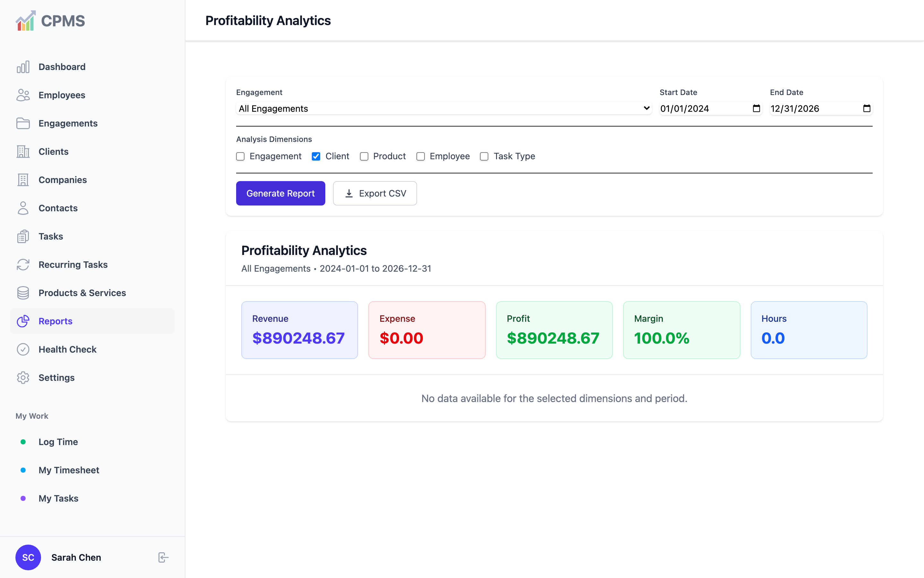Open the End Date calendar picker icon
The height and width of the screenshot is (578, 924).
pos(867,109)
